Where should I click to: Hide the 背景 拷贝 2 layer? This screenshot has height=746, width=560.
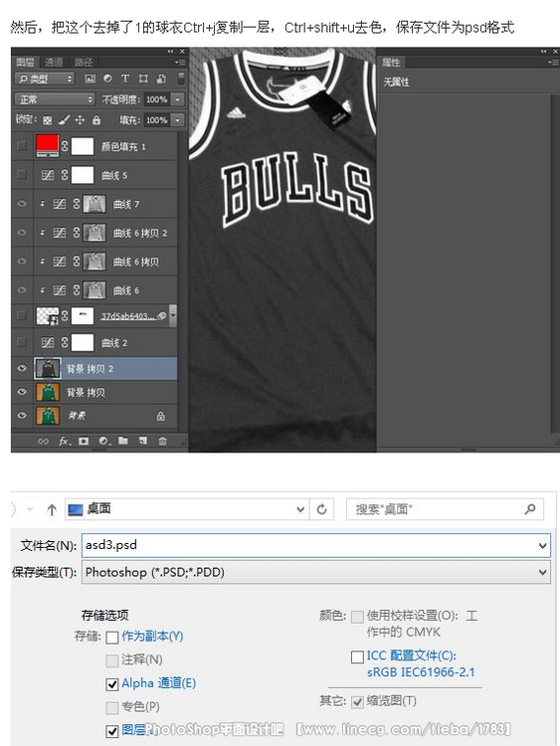[x=22, y=368]
